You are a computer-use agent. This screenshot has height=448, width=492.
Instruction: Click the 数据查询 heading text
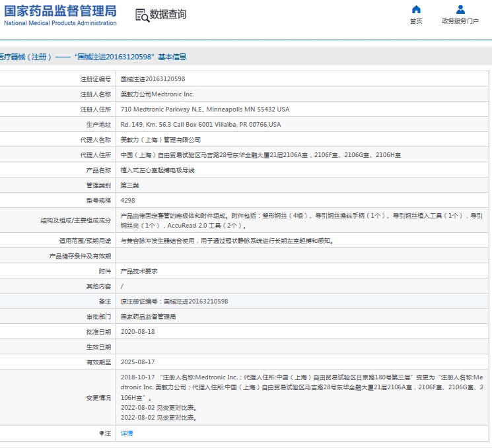click(168, 15)
